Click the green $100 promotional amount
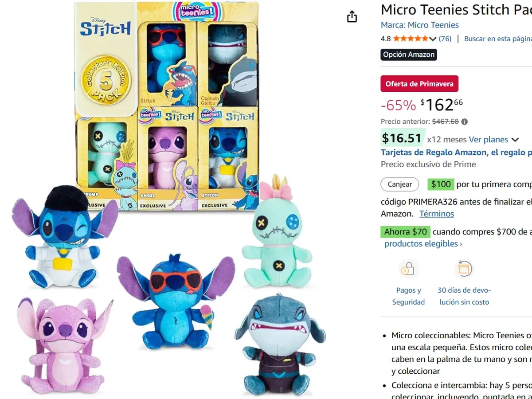 440,184
